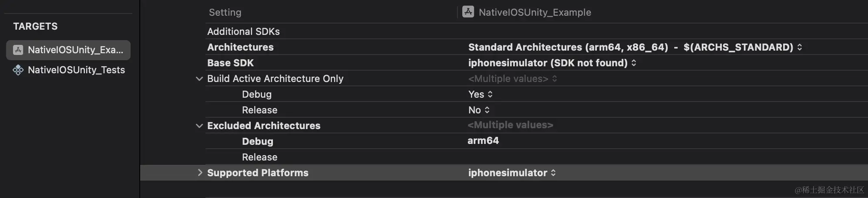Image resolution: width=868 pixels, height=198 pixels.
Task: Expand the Supported Platforms setting
Action: tap(200, 172)
